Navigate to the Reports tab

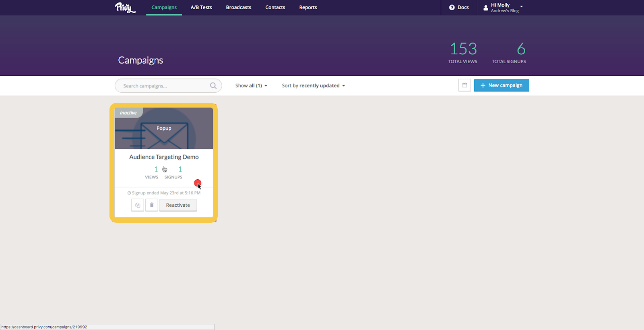coord(308,8)
